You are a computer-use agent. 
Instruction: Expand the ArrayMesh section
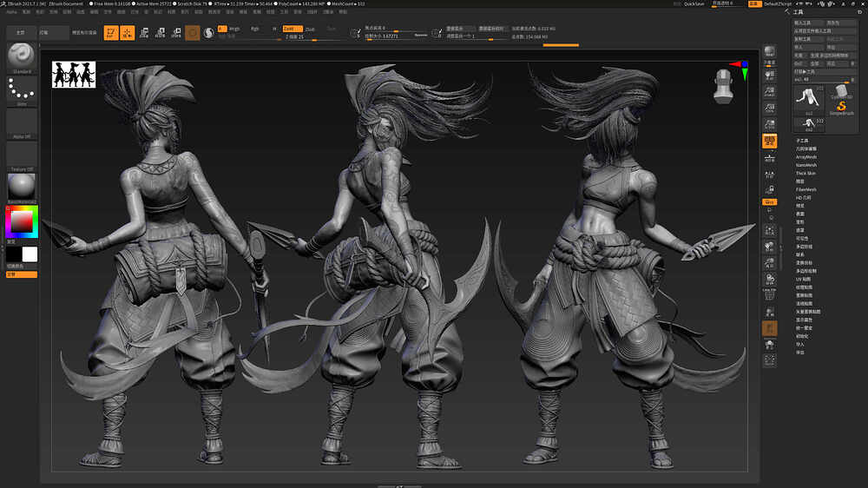806,157
